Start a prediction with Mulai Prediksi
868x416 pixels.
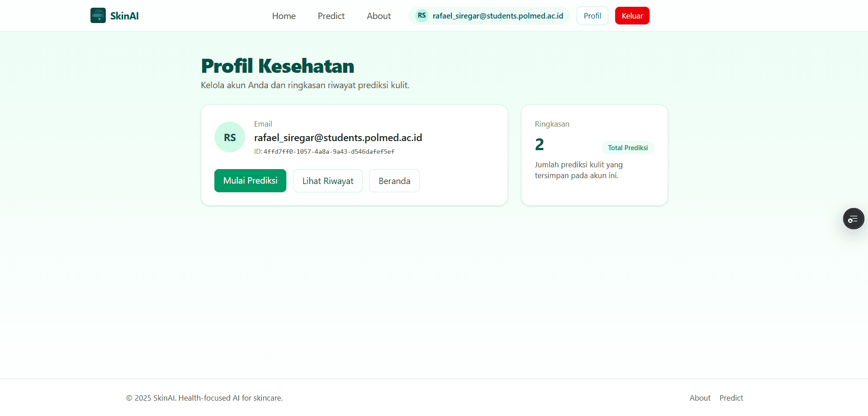[250, 180]
